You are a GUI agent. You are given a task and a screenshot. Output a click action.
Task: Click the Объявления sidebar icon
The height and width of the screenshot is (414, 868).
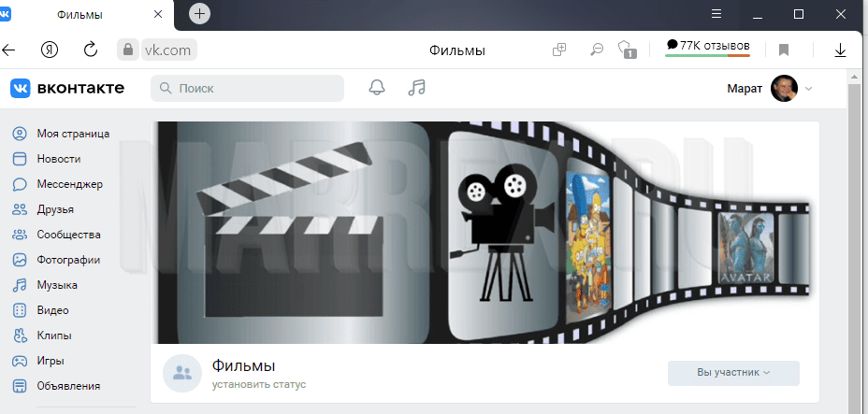click(20, 386)
